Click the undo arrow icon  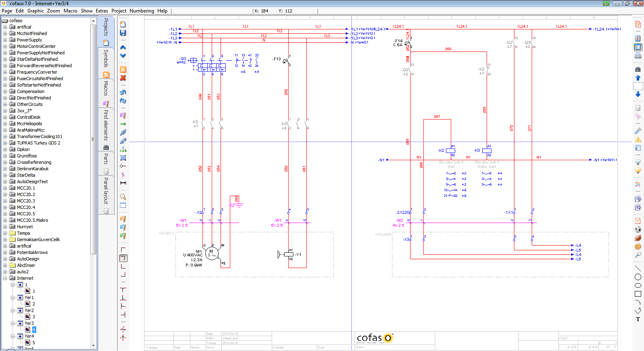click(x=123, y=92)
